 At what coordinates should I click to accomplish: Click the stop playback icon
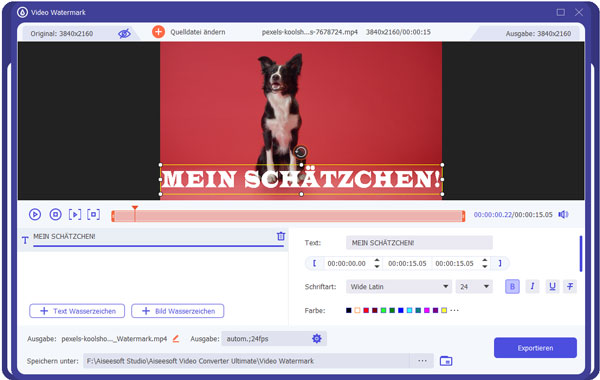(x=55, y=214)
